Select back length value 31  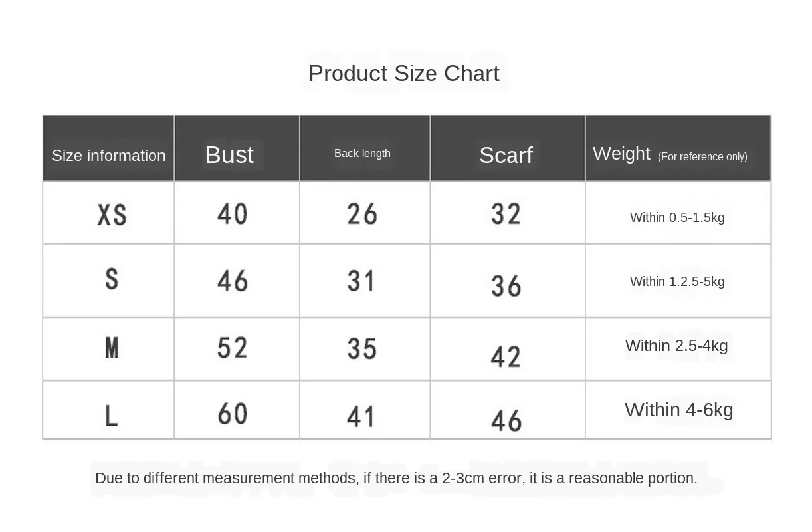[361, 281]
